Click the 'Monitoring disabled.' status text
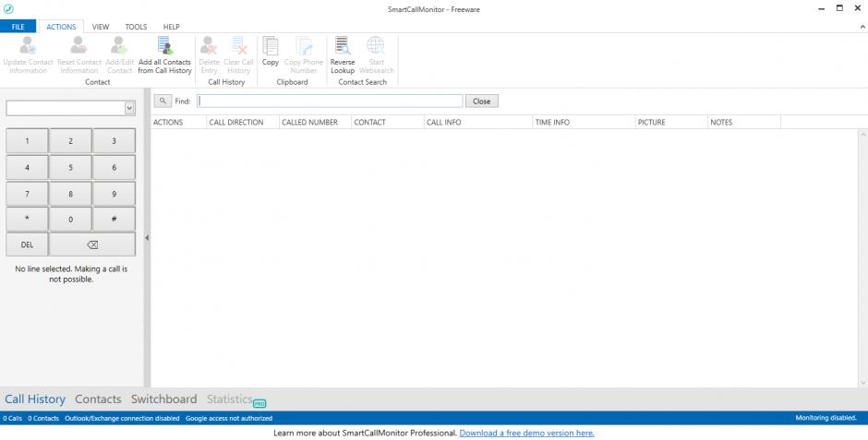This screenshot has height=440, width=868. pyautogui.click(x=826, y=418)
